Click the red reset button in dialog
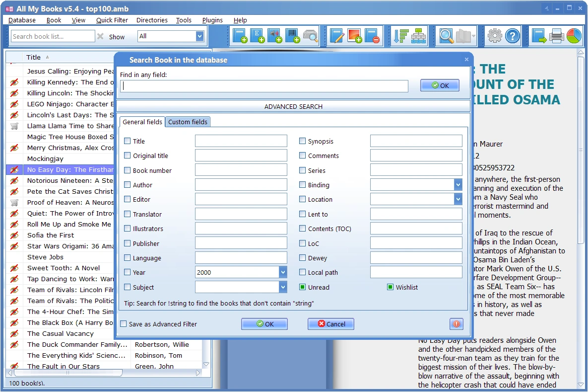This screenshot has height=392, width=588. 456,323
